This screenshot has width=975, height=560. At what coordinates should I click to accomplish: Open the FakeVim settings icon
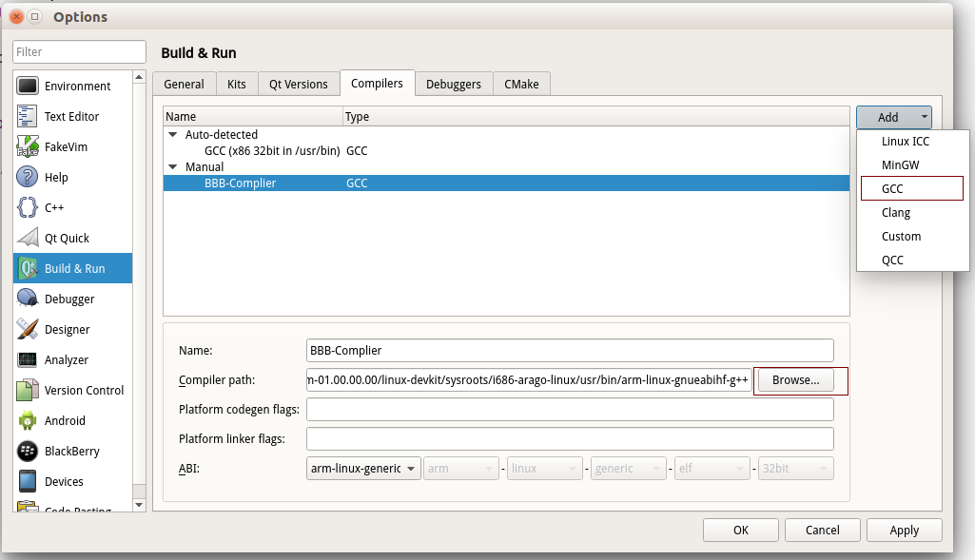pos(28,146)
